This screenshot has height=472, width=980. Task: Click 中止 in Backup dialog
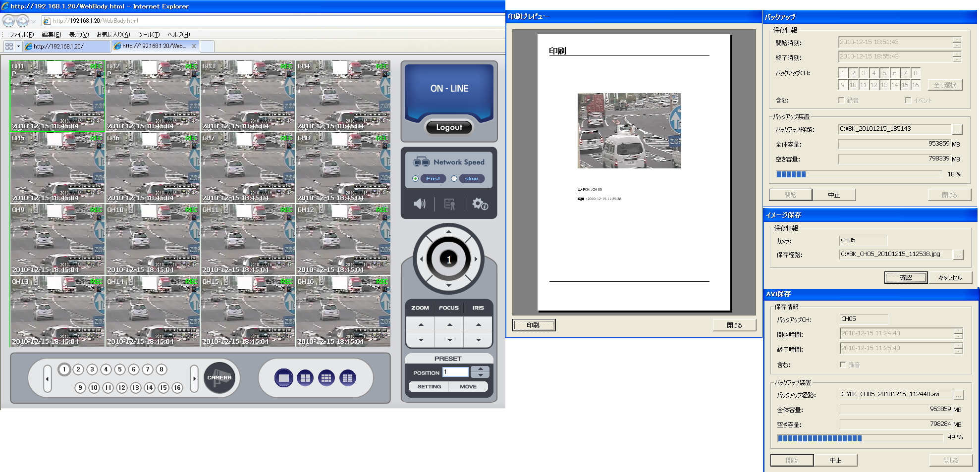tap(834, 195)
